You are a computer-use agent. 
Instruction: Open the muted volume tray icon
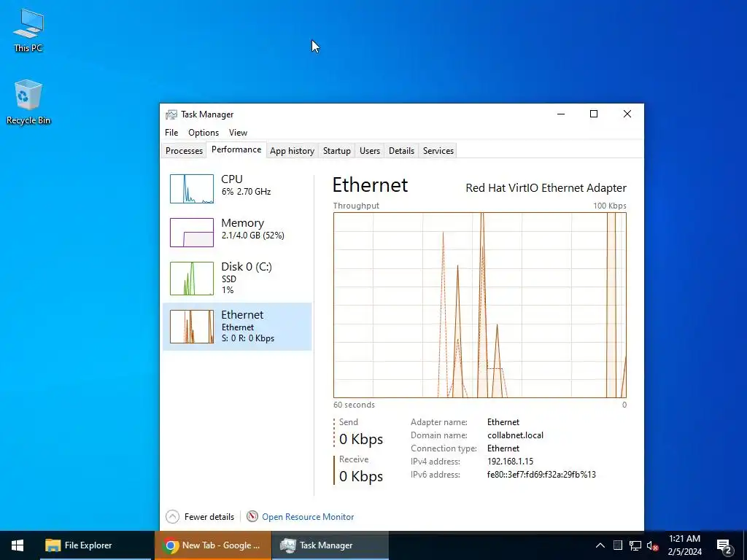click(x=653, y=545)
